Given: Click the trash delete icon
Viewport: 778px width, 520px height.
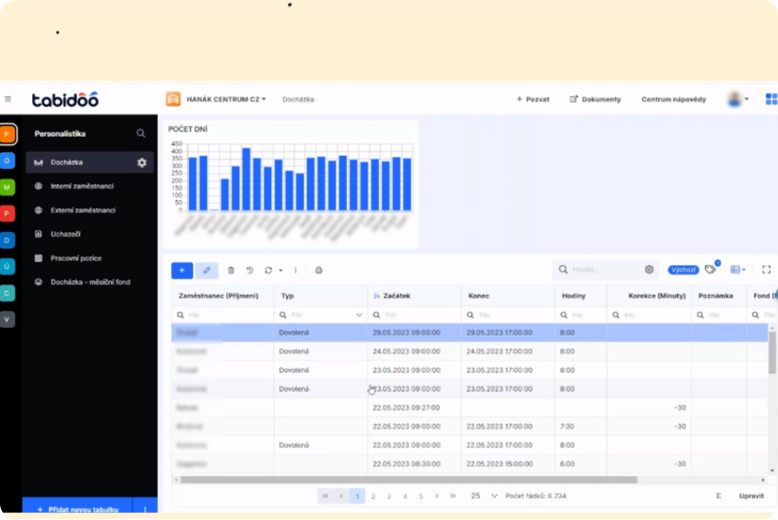Looking at the screenshot, I should click(231, 270).
